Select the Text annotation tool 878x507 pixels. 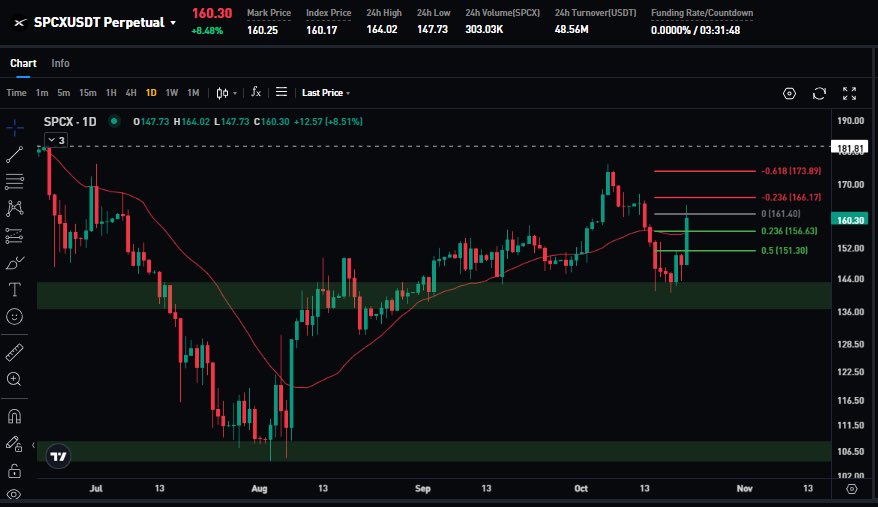click(x=15, y=290)
